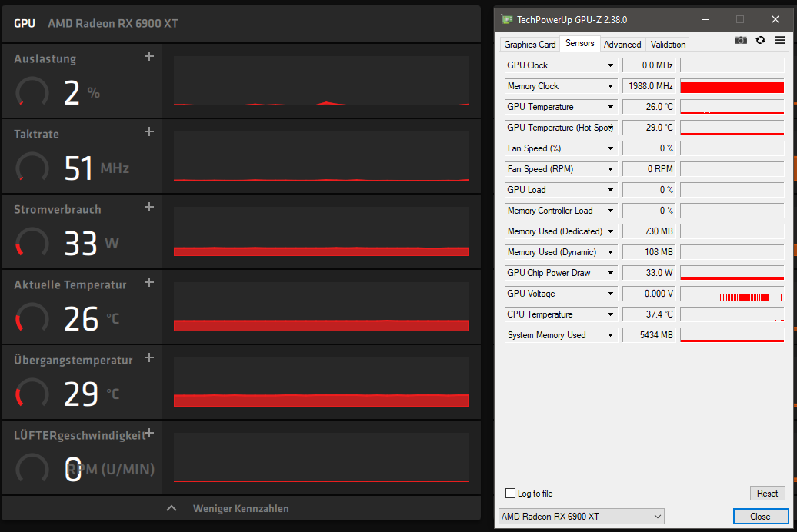The image size is (797, 532).
Task: Click the plus icon next to Übergangstemperatur
Action: coord(149,357)
